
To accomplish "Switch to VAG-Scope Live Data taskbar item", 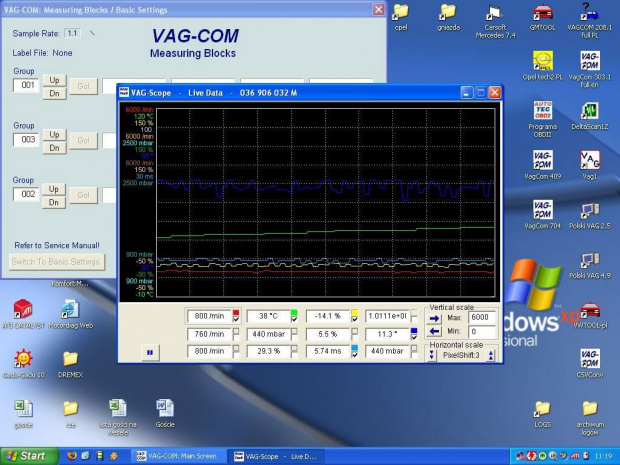I will point(277,456).
